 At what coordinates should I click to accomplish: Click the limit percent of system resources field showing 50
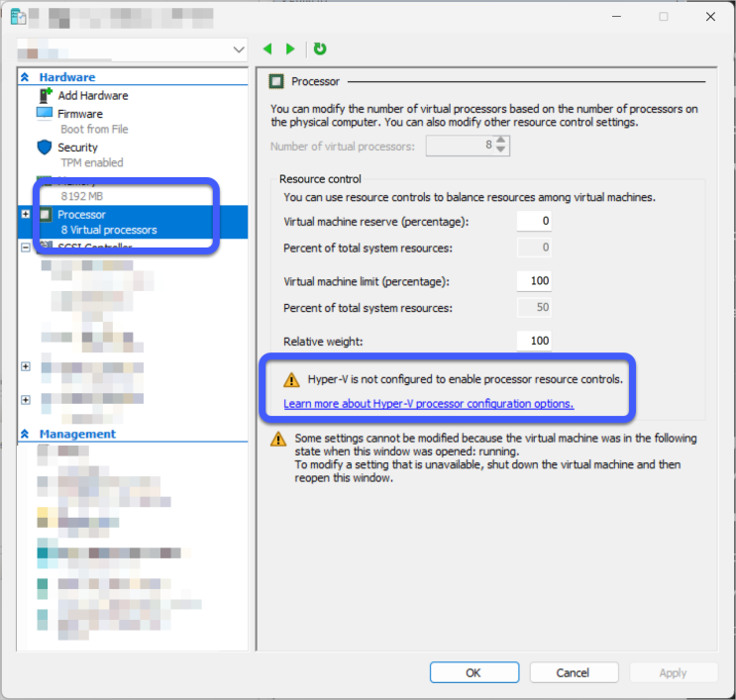tap(534, 307)
